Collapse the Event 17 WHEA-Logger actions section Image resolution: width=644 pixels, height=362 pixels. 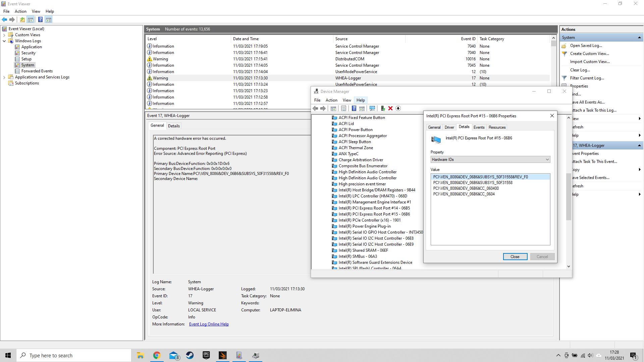click(x=639, y=145)
